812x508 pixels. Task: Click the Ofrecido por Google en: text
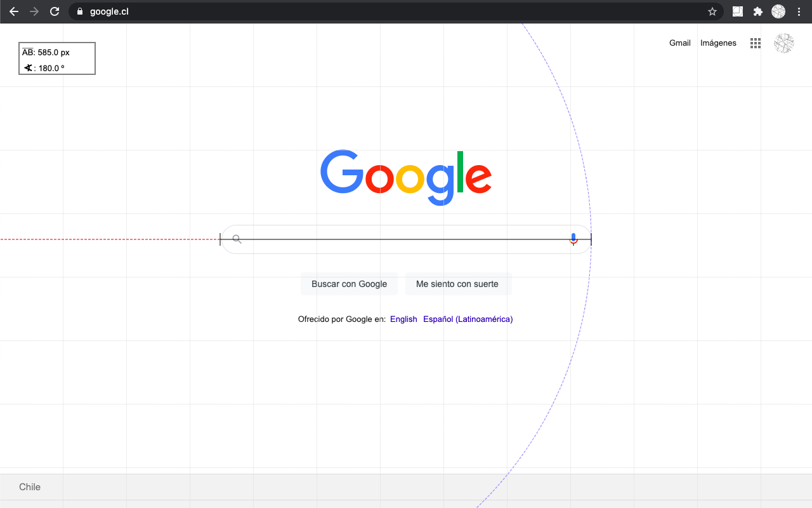click(x=342, y=319)
